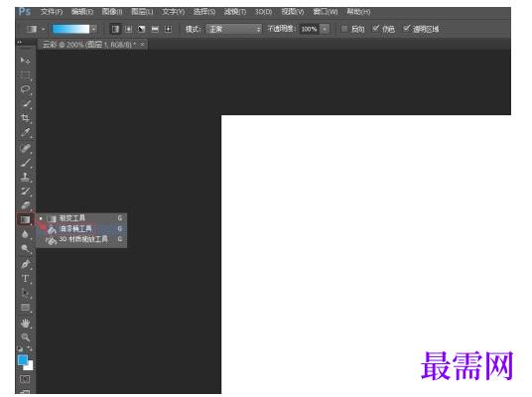Select the Clone Stamp tool
The image size is (532, 397).
(26, 177)
